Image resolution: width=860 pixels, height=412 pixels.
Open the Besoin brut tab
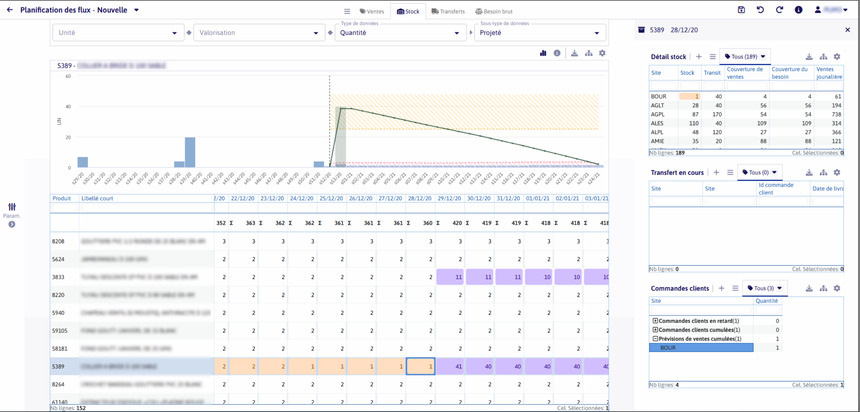point(494,11)
